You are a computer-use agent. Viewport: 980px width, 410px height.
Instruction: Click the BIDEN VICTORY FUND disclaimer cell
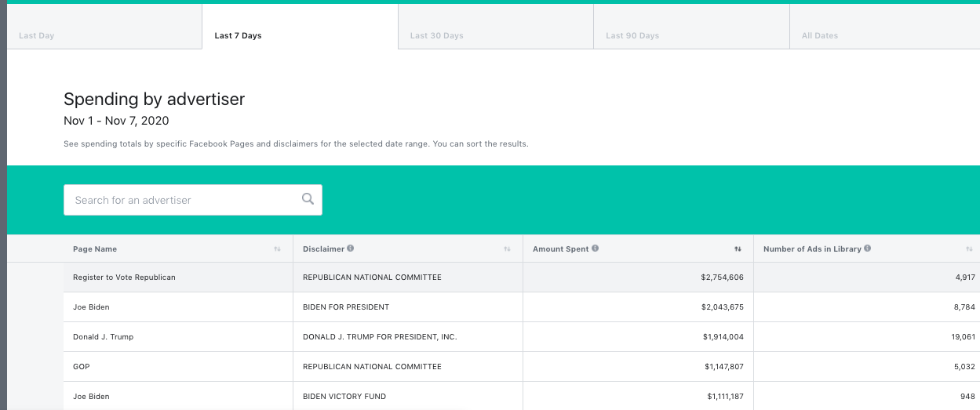click(x=344, y=397)
